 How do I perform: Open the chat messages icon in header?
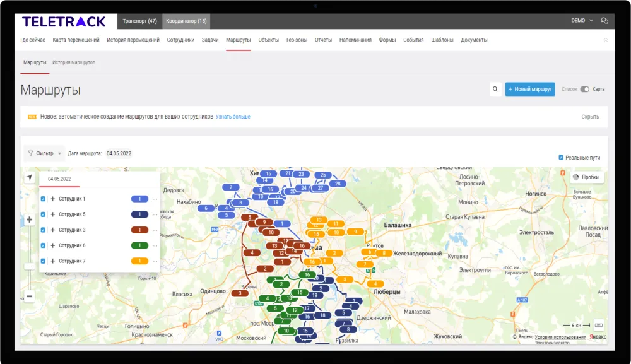click(x=604, y=21)
